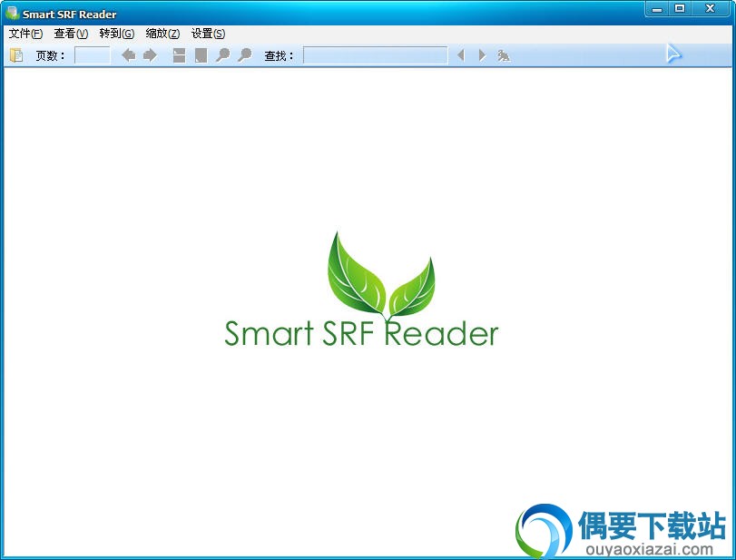Click the 查找 search text field
Viewport: 736px width, 560px height.
click(376, 55)
